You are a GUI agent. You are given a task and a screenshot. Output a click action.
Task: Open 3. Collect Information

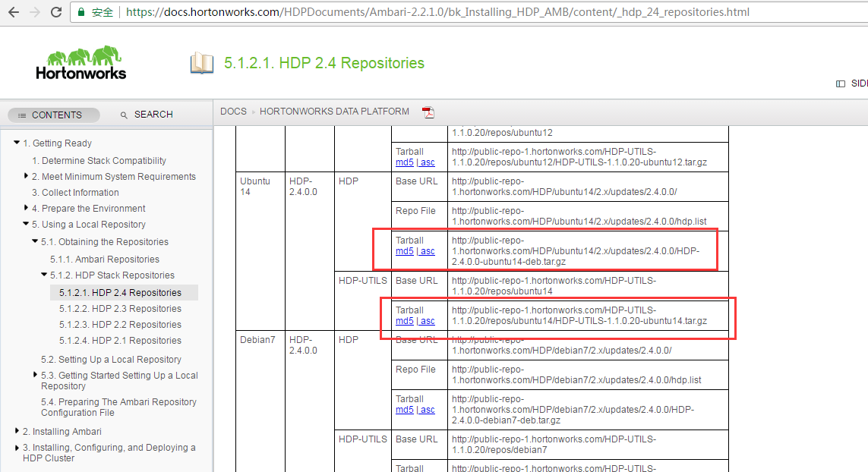click(x=75, y=193)
